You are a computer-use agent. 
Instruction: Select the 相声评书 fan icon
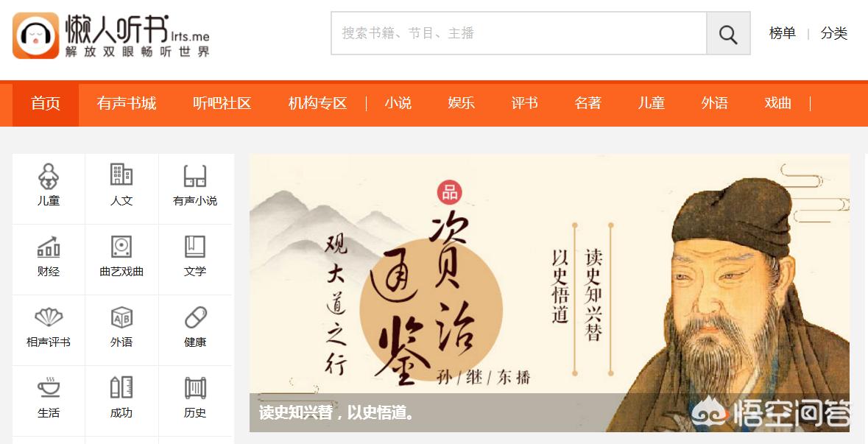tap(48, 317)
